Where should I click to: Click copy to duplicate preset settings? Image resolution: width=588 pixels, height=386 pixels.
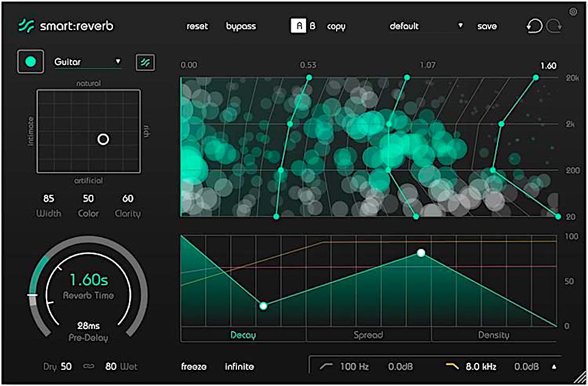[336, 26]
